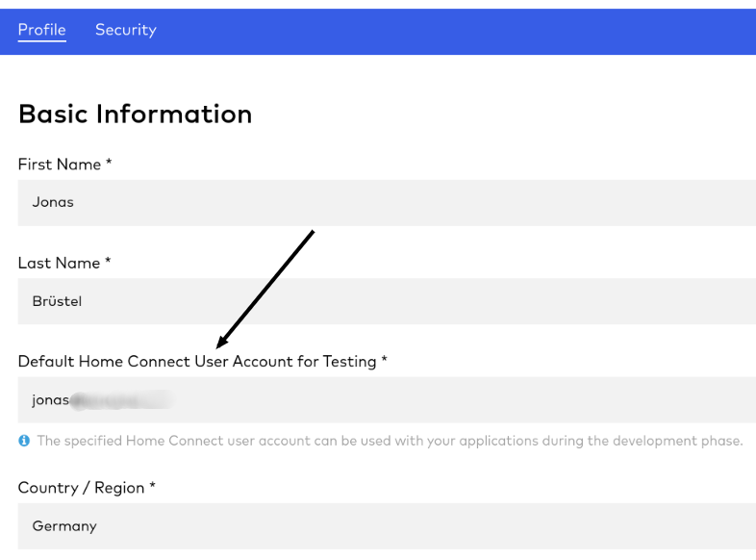Screen dimensions: 756x560
Task: Click the helper text about development phase
Action: [390, 441]
